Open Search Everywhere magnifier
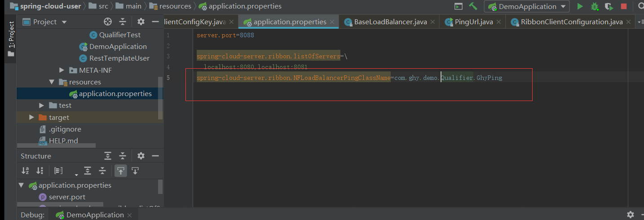The width and height of the screenshot is (644, 220). coord(641,6)
